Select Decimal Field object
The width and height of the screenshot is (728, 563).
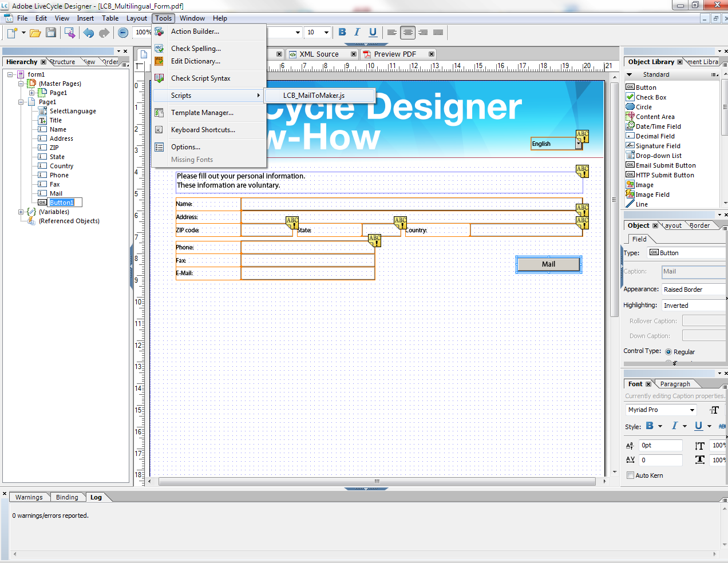(x=655, y=136)
